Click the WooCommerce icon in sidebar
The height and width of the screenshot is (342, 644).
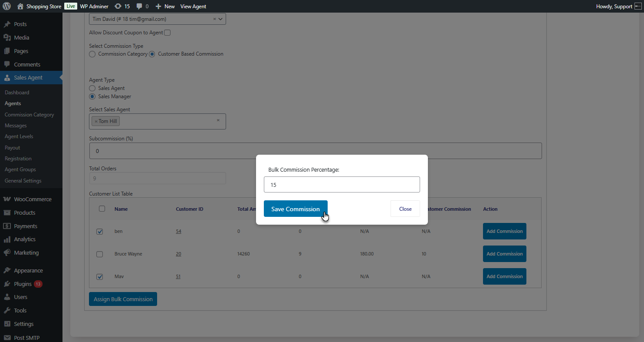7,199
